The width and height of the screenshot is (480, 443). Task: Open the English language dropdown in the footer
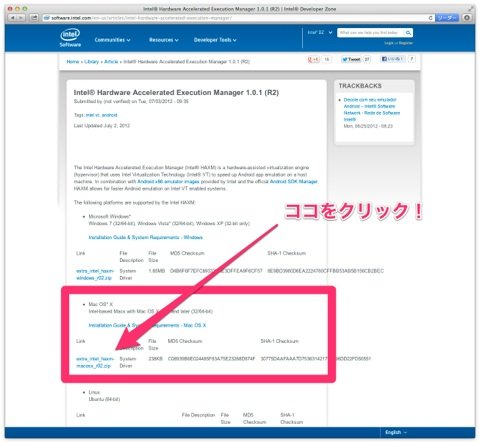396,432
